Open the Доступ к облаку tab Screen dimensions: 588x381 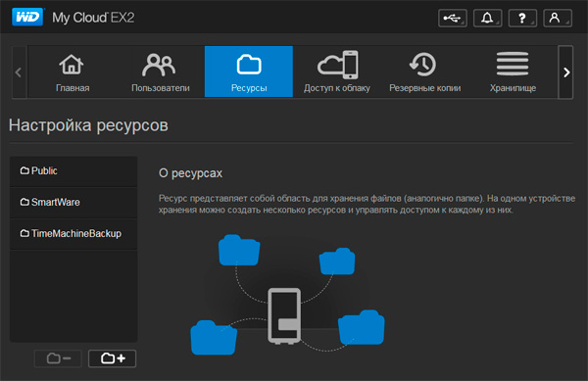click(337, 71)
